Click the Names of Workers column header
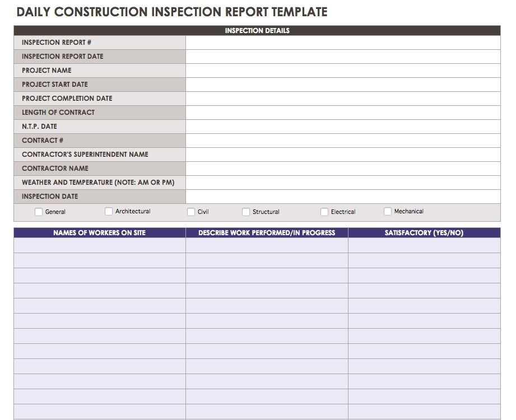 [x=100, y=233]
